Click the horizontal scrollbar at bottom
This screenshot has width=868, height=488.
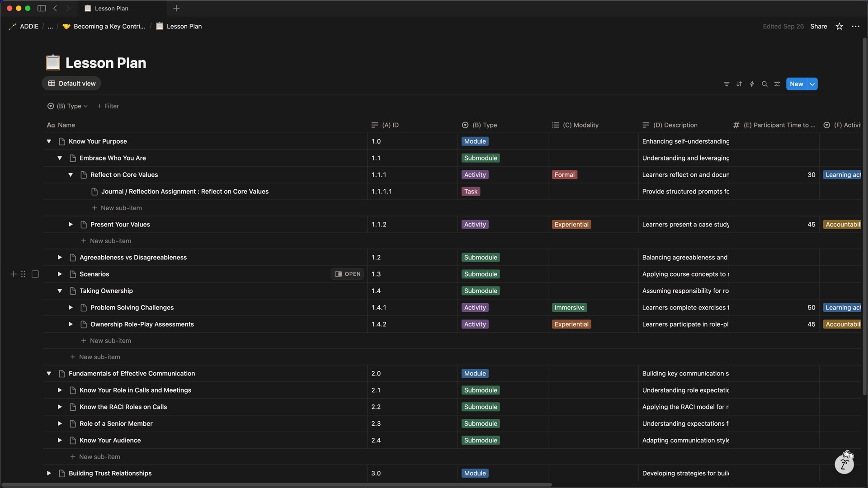tap(276, 485)
